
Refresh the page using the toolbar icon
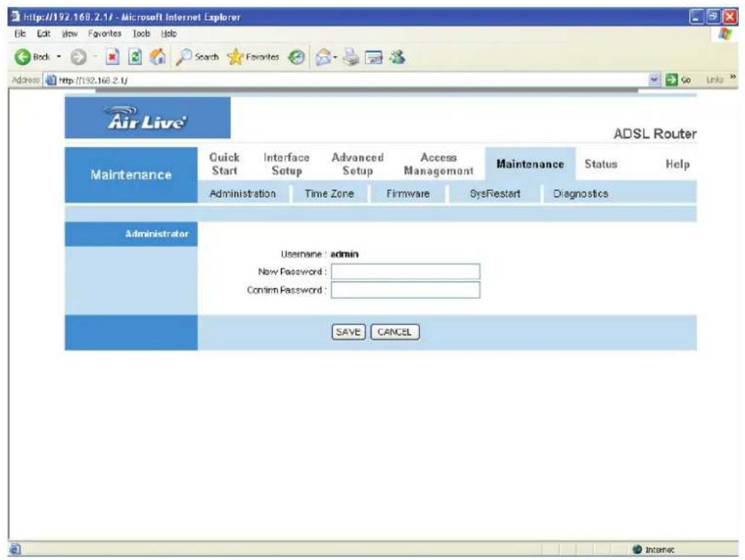135,57
